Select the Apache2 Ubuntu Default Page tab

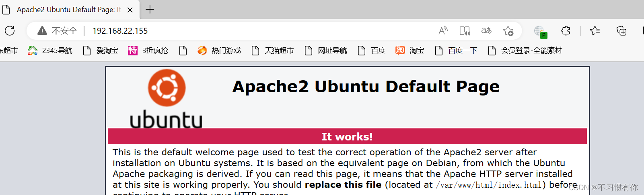[69, 10]
